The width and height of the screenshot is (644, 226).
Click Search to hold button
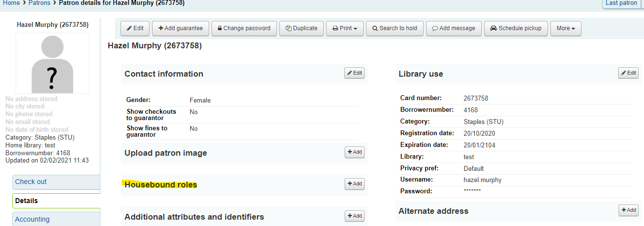[395, 28]
